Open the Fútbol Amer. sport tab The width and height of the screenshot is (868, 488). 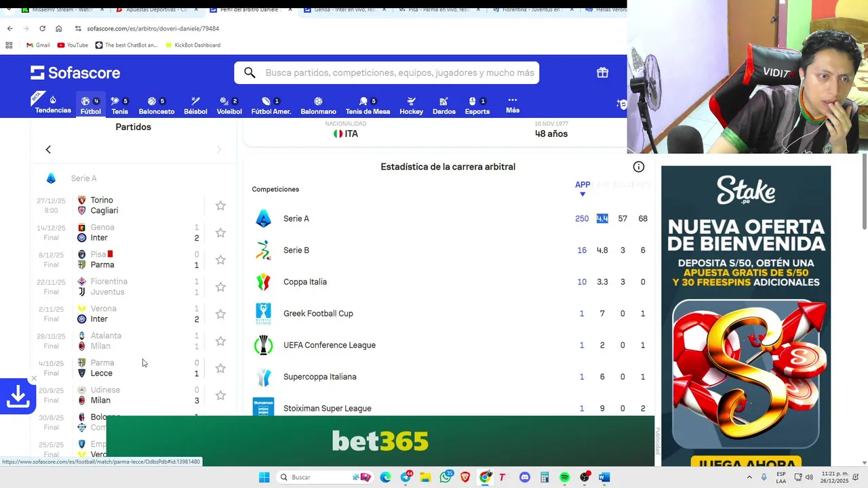pos(271,106)
